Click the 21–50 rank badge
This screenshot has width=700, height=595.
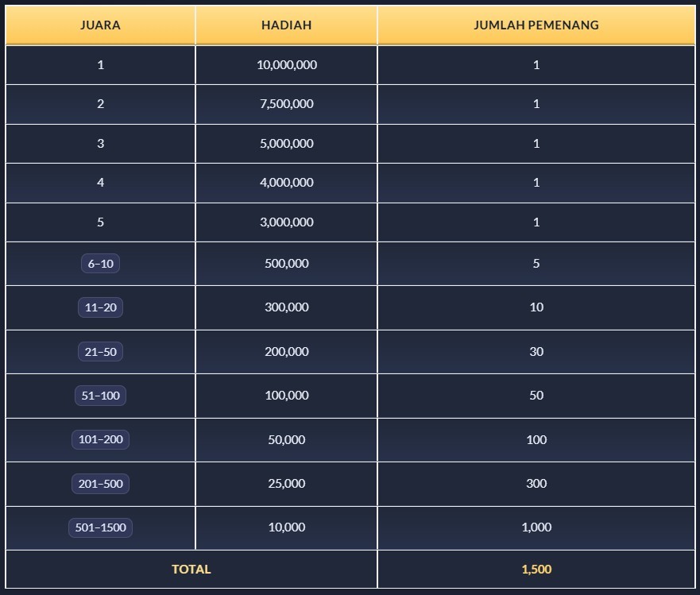click(100, 352)
